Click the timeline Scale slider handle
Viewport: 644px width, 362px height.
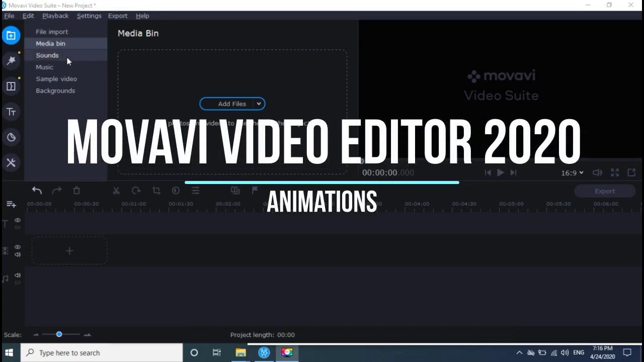[x=59, y=334]
